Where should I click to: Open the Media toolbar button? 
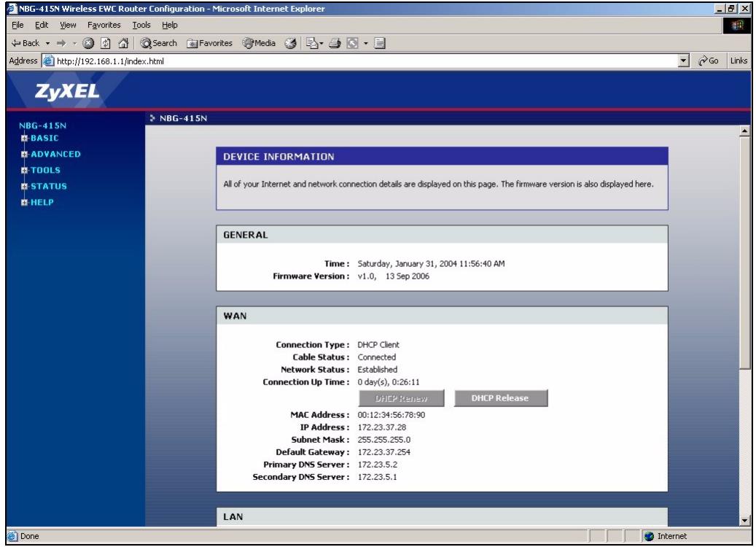259,43
